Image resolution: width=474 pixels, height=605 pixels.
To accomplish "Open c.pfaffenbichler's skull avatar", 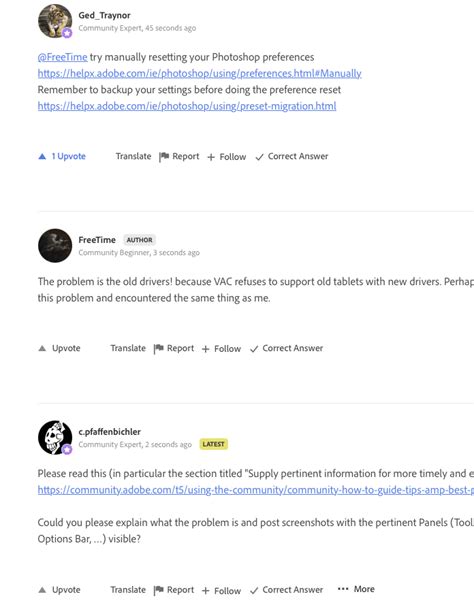I will (x=55, y=438).
